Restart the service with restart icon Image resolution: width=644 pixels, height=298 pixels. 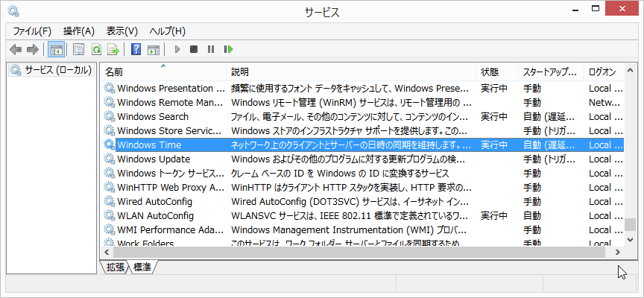[x=228, y=49]
